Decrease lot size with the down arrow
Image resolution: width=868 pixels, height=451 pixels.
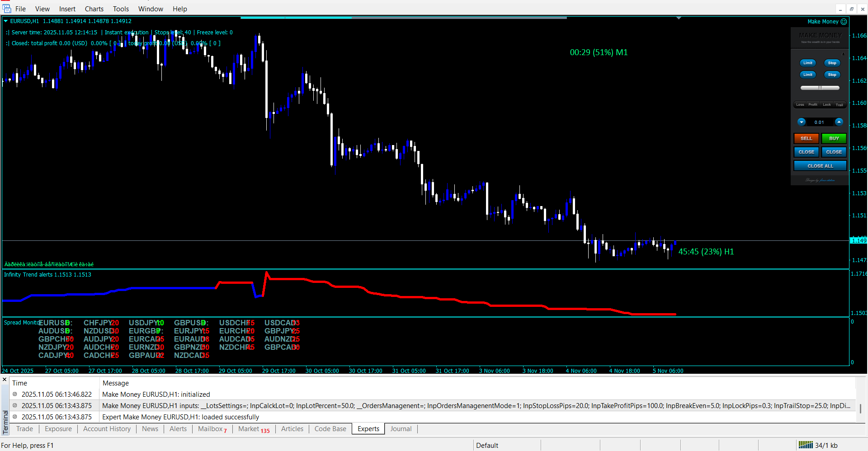tap(802, 122)
